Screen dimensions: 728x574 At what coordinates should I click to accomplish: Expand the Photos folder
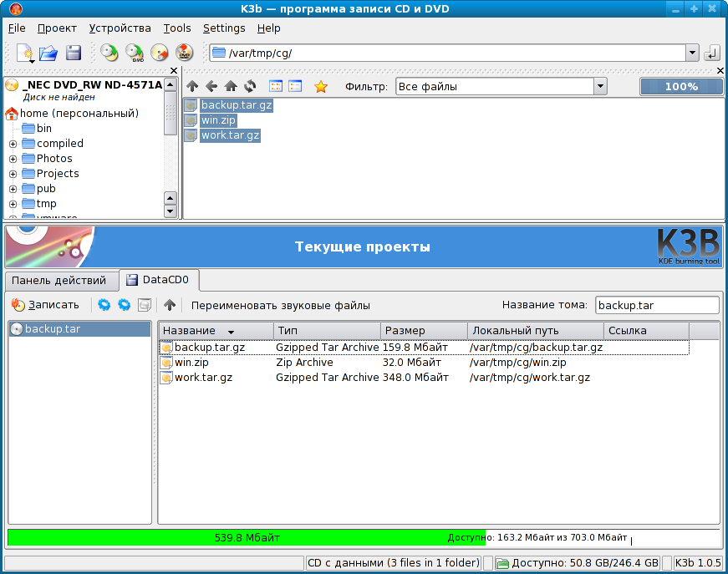pyautogui.click(x=13, y=159)
